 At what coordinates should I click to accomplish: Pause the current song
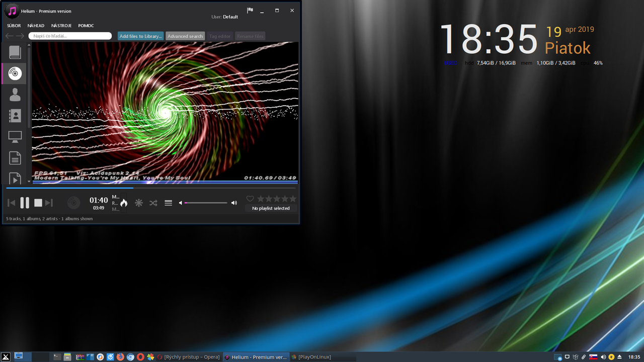25,203
